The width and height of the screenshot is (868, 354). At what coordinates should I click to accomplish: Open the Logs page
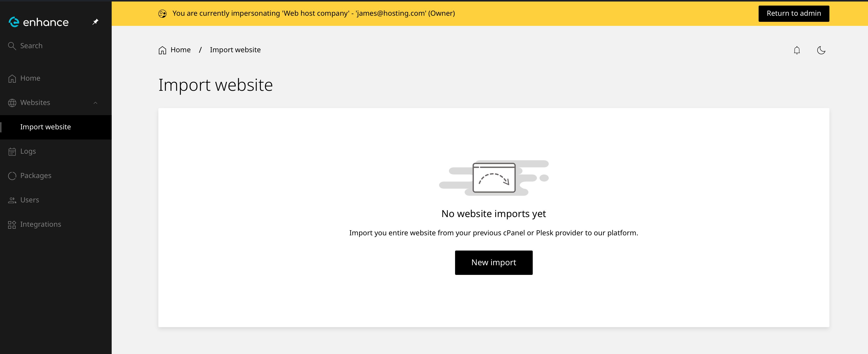coord(28,151)
